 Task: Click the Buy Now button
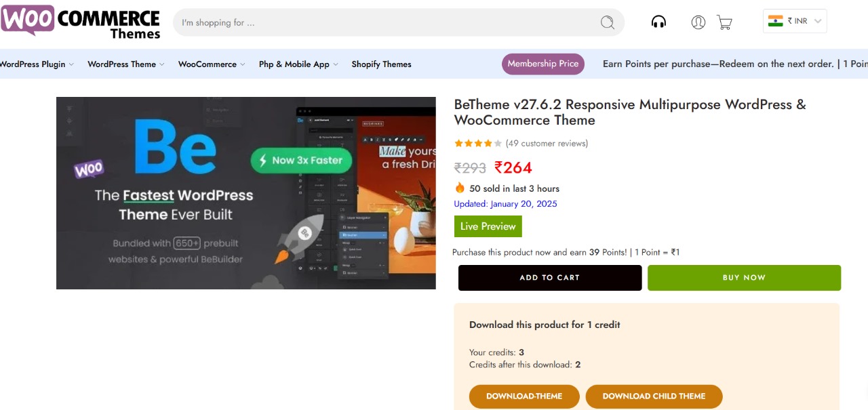[x=744, y=277]
